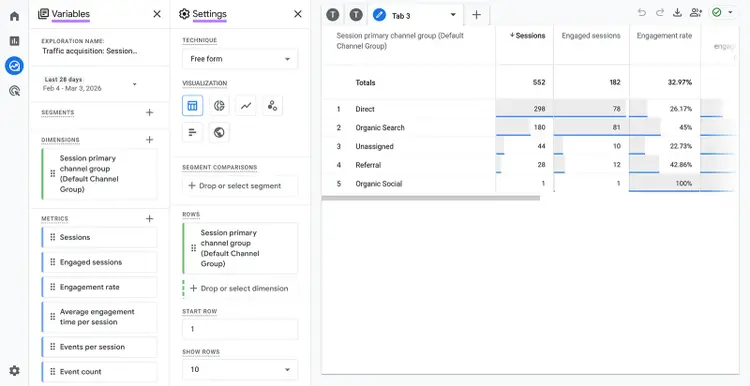Select the Session primary channel group dimension variable
The height and width of the screenshot is (386, 750).
[x=99, y=174]
